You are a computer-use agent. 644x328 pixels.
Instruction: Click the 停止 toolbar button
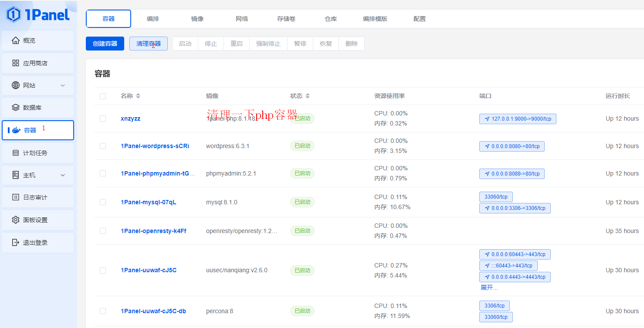tap(211, 44)
